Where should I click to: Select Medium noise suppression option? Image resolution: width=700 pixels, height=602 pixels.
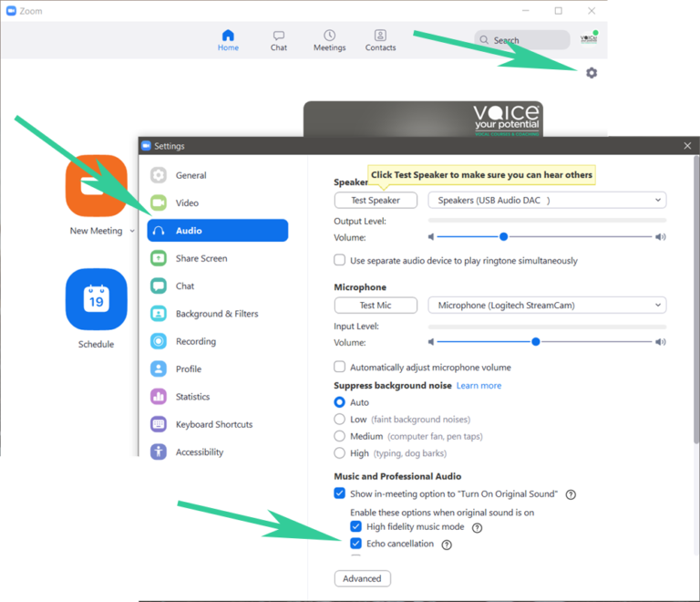(339, 436)
